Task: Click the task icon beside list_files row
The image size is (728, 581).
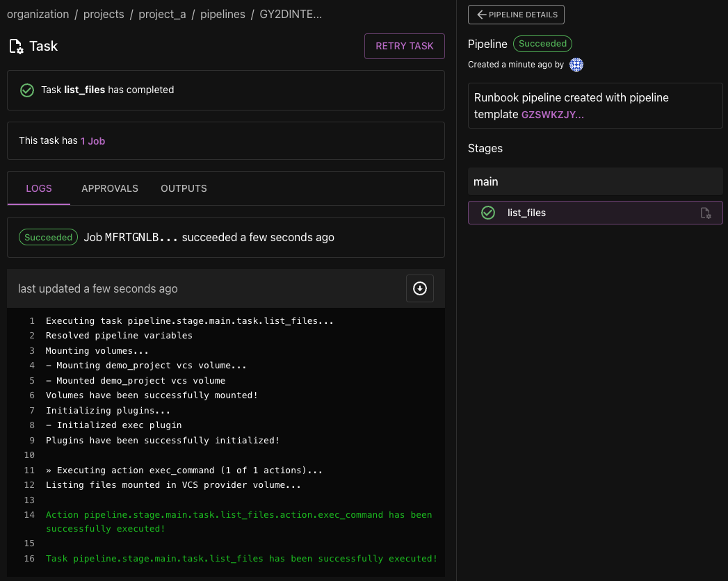Action: point(705,213)
